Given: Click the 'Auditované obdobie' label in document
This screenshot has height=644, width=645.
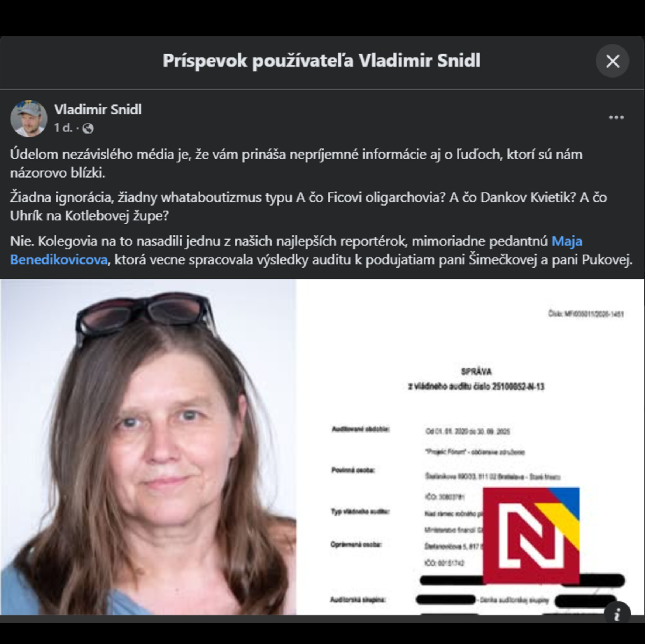Looking at the screenshot, I should (x=361, y=429).
